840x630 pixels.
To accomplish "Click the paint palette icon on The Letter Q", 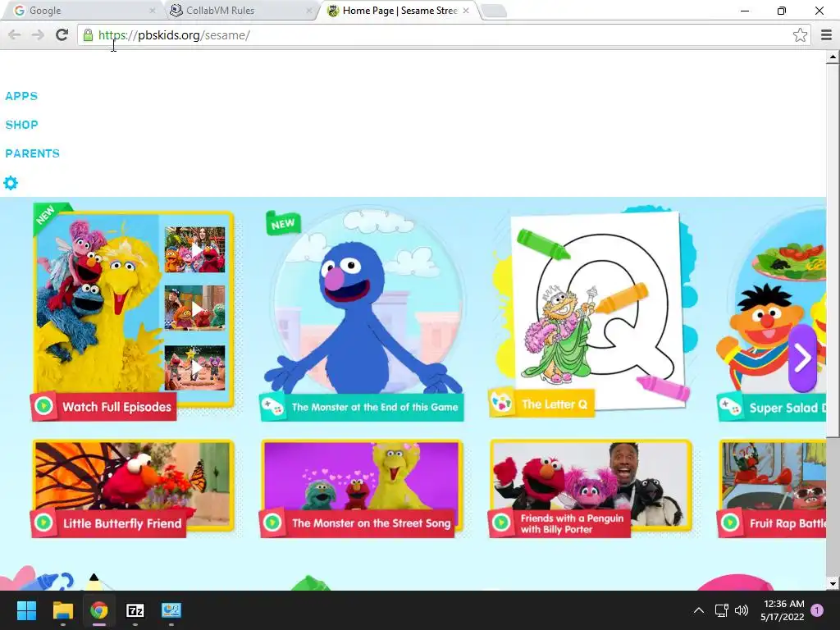I will [501, 404].
